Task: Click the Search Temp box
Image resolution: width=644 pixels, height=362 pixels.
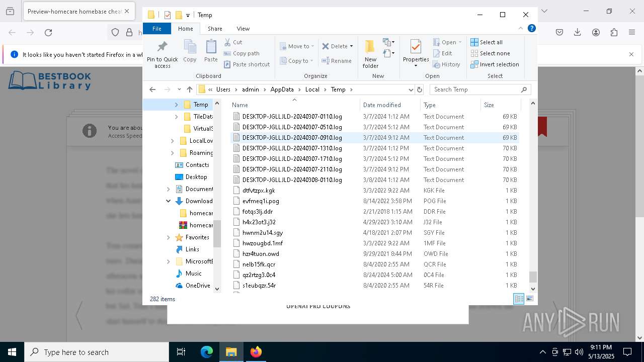Action: pos(480,89)
